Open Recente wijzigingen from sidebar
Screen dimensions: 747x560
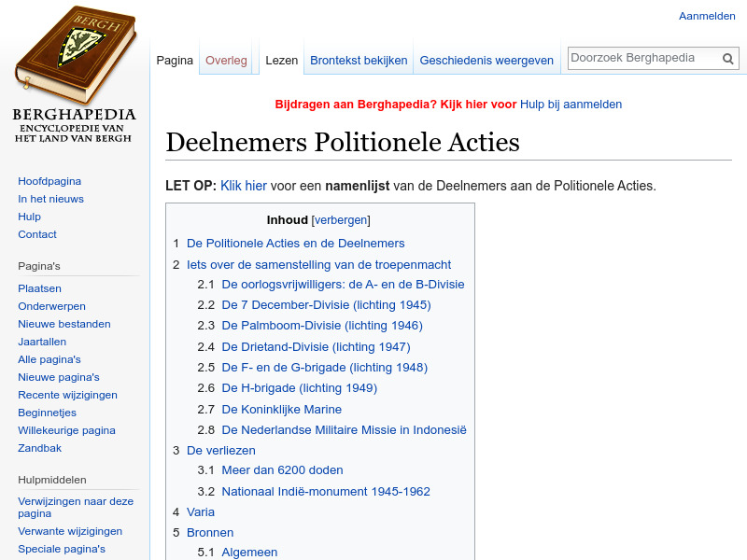(x=67, y=395)
